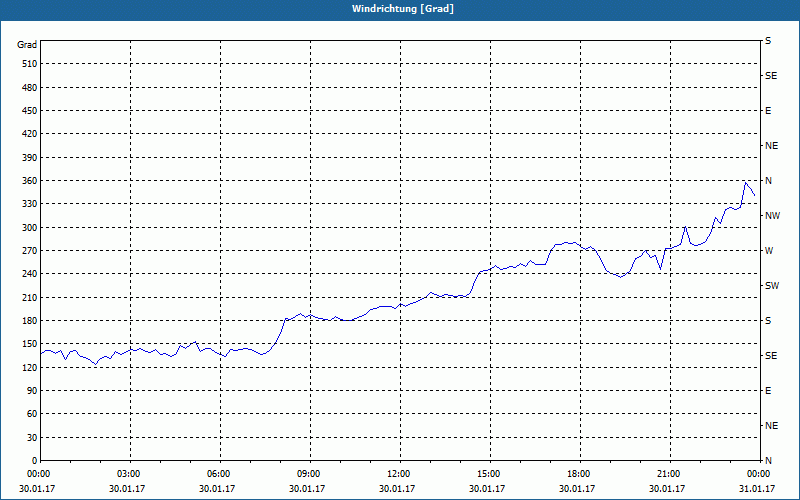The width and height of the screenshot is (800, 500).
Task: Click the NE compass label at the 390 gridline
Action: tap(771, 146)
